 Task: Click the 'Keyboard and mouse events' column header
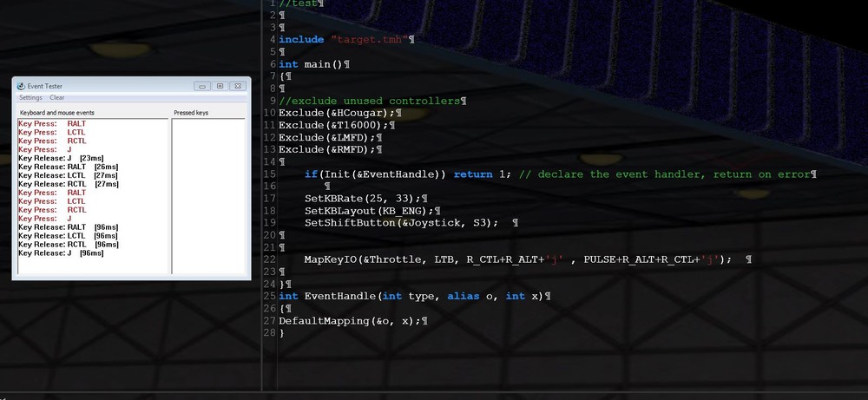click(x=57, y=113)
